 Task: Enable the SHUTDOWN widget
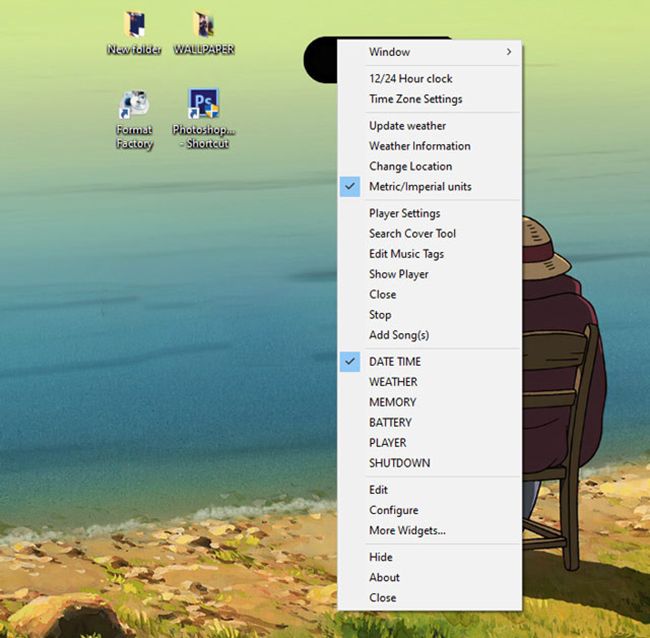429,463
